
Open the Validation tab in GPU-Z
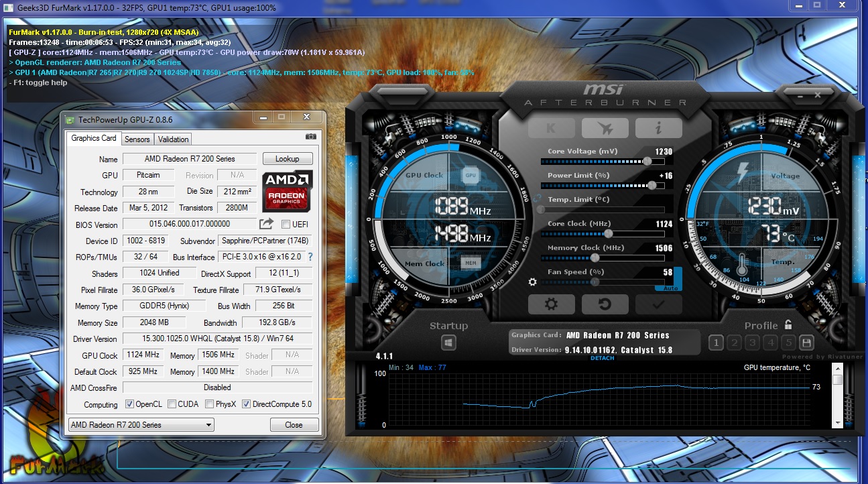pyautogui.click(x=174, y=139)
